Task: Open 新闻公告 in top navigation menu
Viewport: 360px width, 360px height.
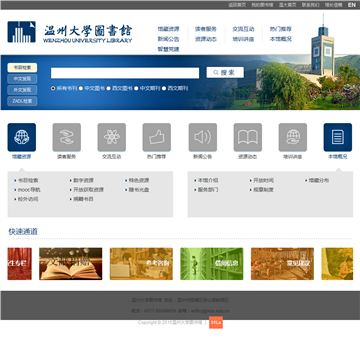Action: click(168, 39)
